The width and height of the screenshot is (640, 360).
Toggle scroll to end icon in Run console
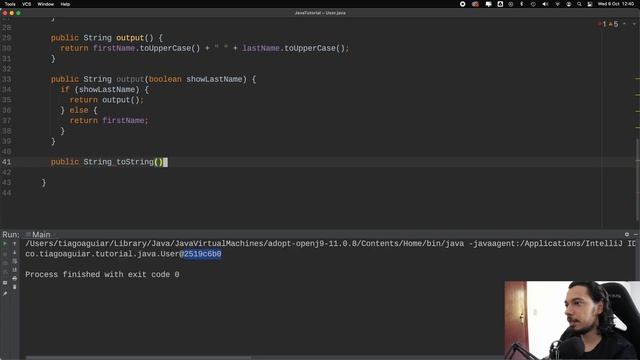pyautogui.click(x=15, y=269)
